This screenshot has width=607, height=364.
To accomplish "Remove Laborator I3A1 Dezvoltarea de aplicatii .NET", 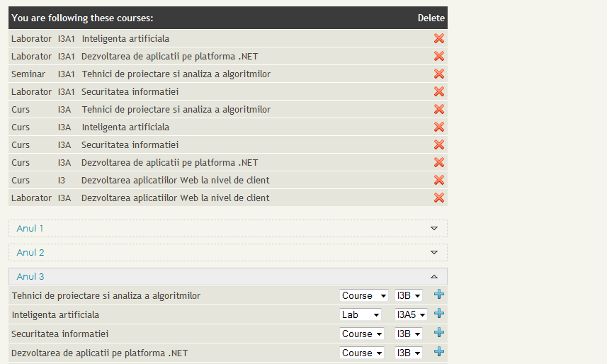I will point(439,56).
